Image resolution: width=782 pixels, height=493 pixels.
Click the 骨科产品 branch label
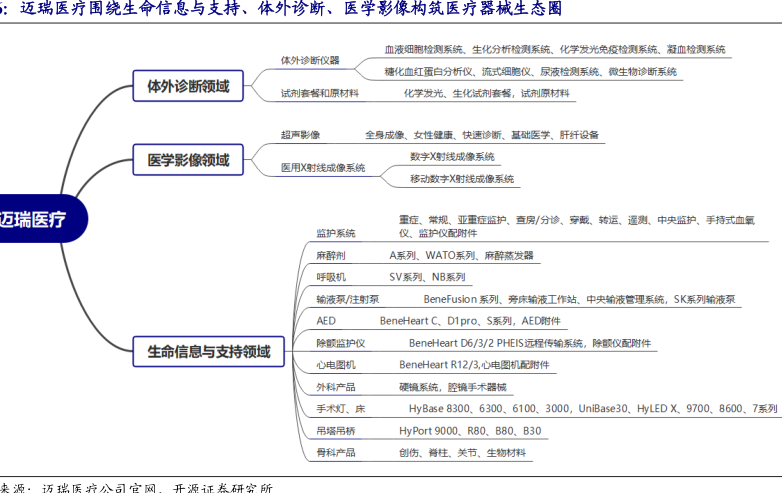pos(336,453)
